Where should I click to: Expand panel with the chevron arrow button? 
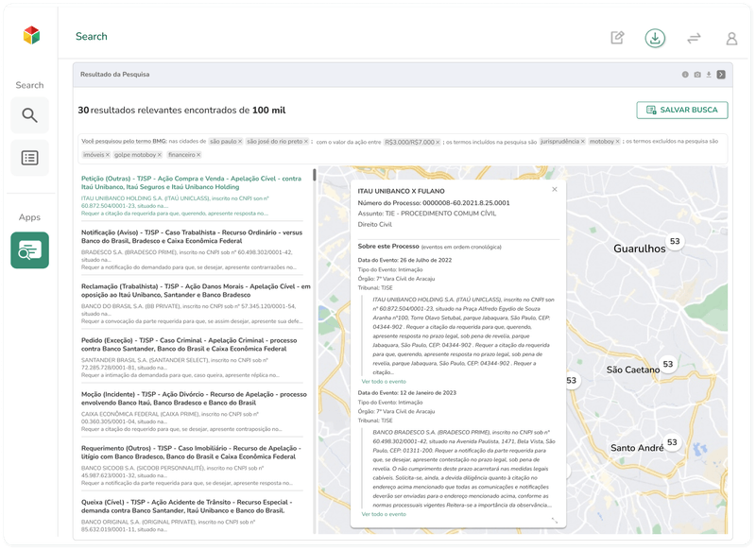point(721,75)
